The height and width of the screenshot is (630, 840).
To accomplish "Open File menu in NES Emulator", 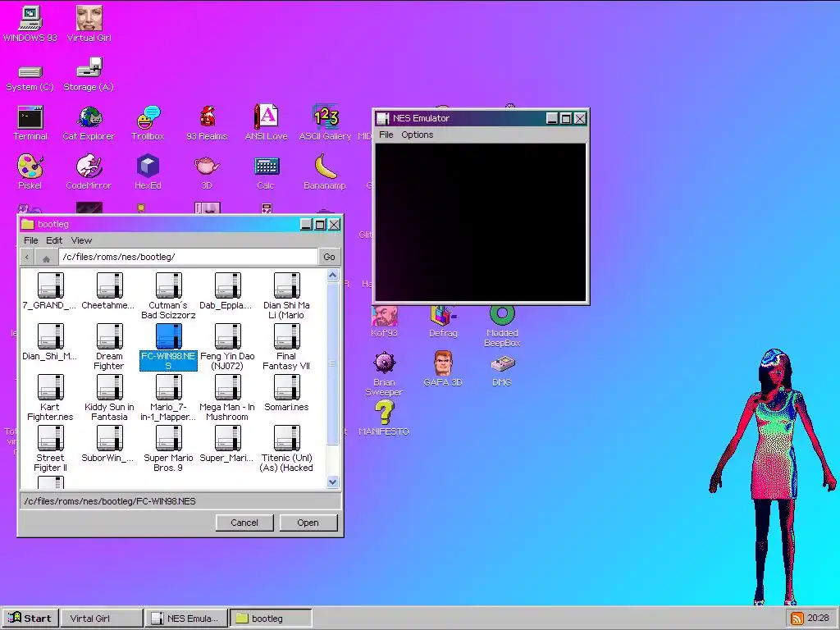I will [386, 135].
